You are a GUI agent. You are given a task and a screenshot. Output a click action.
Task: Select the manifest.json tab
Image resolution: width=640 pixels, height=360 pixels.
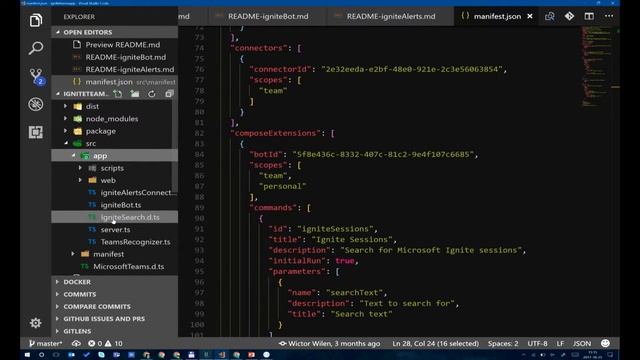[x=497, y=16]
